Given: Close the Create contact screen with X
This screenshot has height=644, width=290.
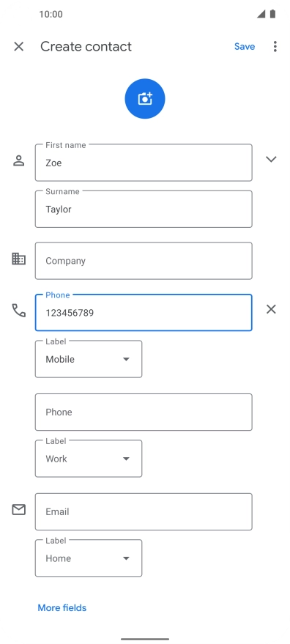Looking at the screenshot, I should [x=18, y=46].
